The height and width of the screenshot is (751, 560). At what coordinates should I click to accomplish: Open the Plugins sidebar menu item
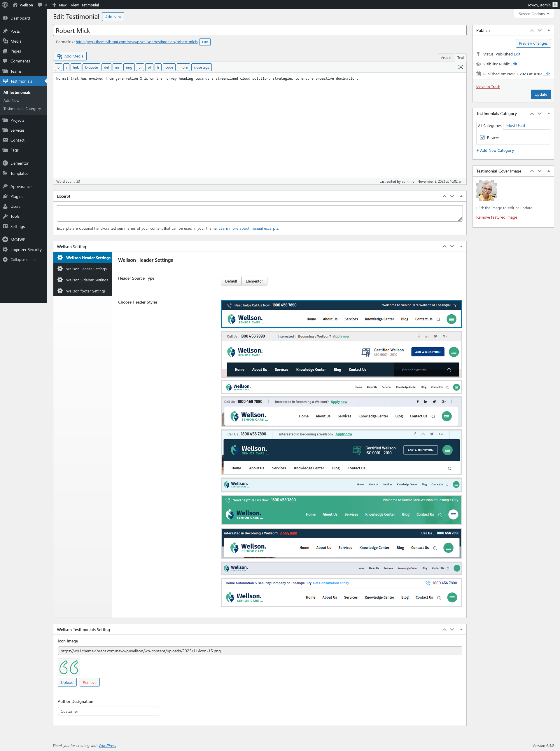17,196
